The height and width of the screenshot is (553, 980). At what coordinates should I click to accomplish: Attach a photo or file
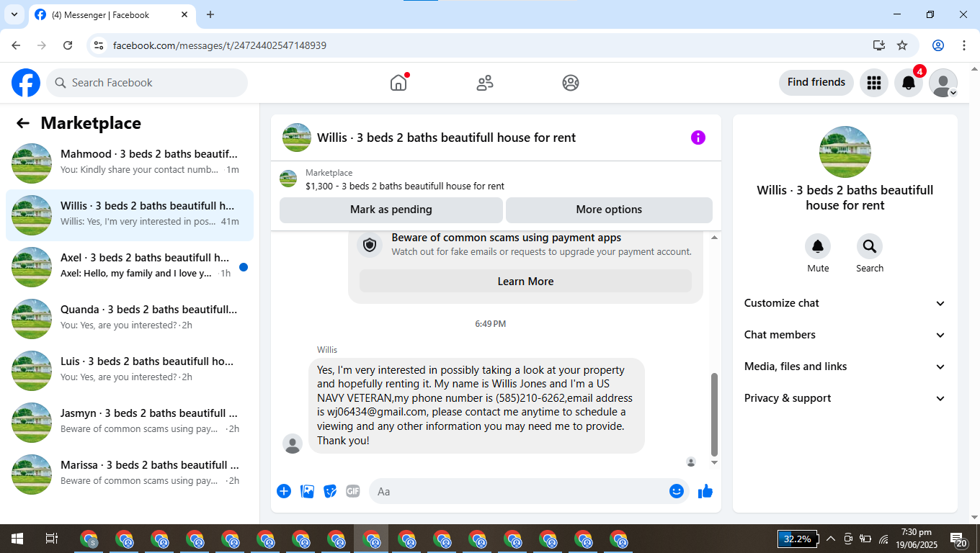pyautogui.click(x=307, y=491)
